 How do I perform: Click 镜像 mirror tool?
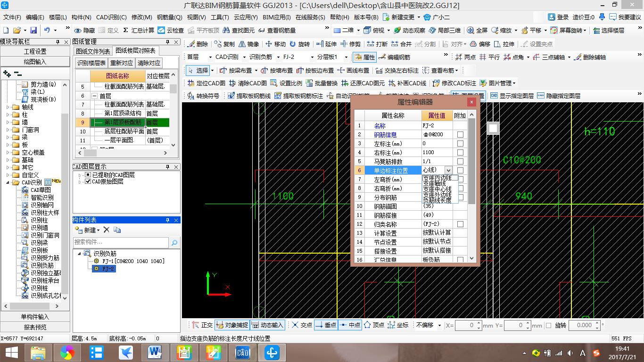(x=248, y=44)
